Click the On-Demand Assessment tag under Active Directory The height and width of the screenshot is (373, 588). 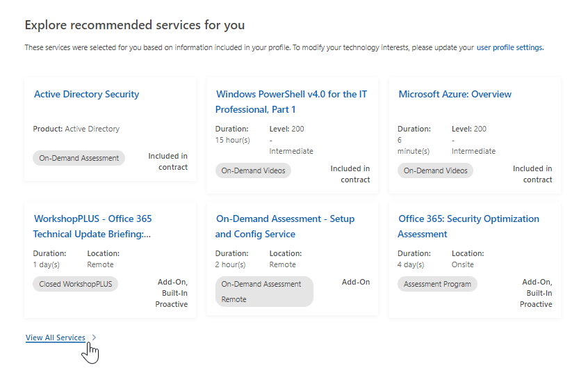(x=79, y=158)
